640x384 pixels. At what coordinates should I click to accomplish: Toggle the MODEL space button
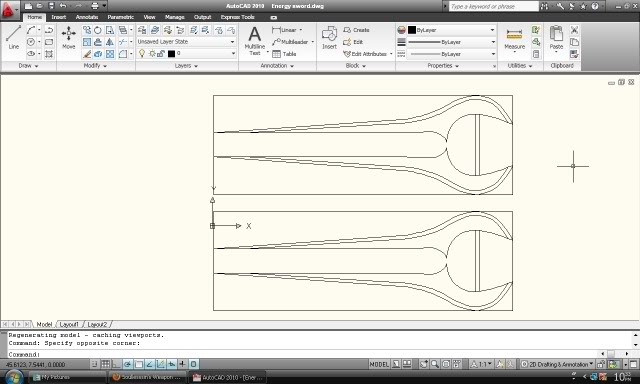(379, 364)
